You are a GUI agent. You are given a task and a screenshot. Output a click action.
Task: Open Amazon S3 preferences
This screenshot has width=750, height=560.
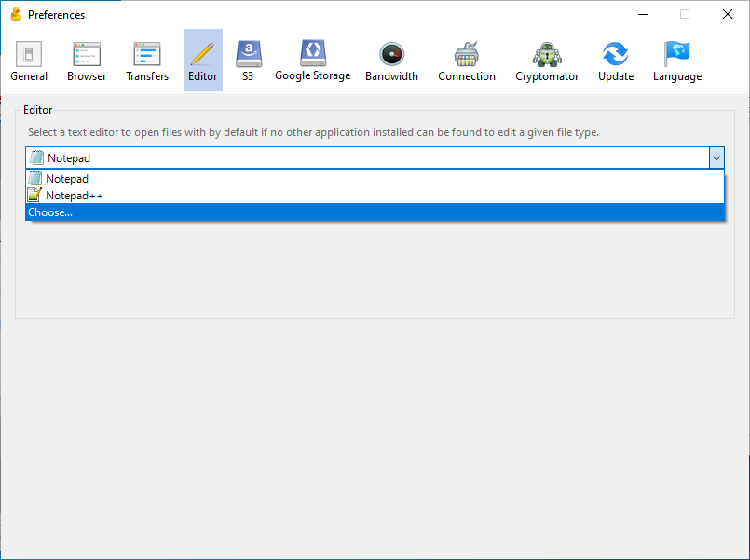[248, 61]
